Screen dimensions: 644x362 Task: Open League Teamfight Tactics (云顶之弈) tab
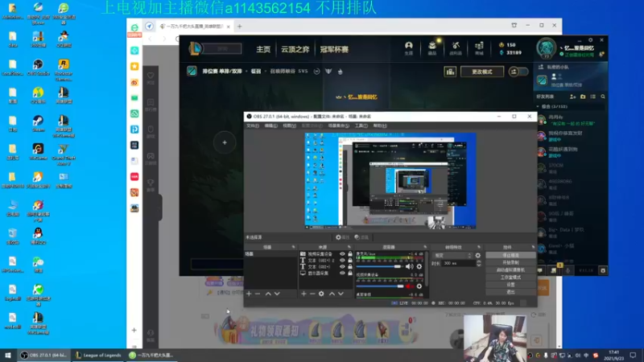pos(295,49)
